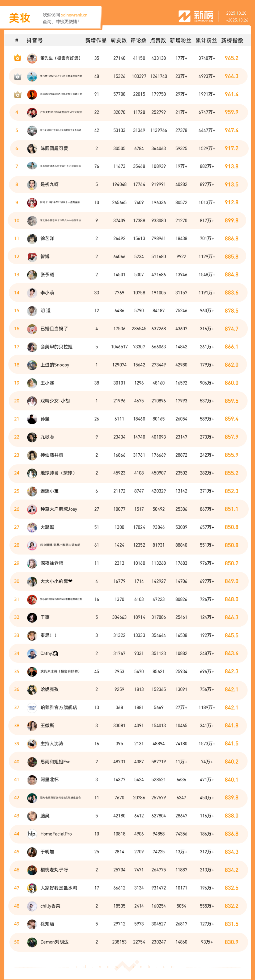255x980 pixels.
Task: Select the 累计粉丝 column header
Action: (206, 41)
